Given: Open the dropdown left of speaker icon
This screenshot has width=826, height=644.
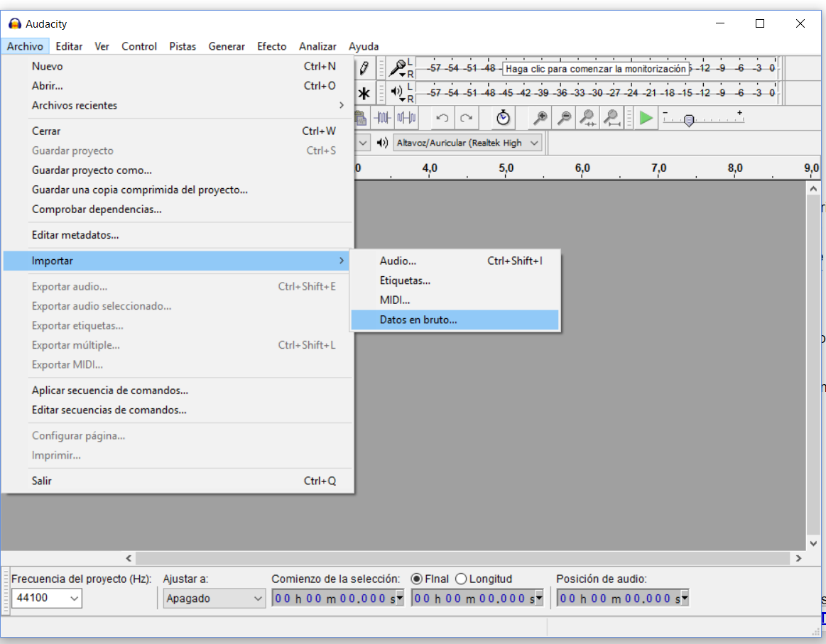Looking at the screenshot, I should click(x=362, y=143).
